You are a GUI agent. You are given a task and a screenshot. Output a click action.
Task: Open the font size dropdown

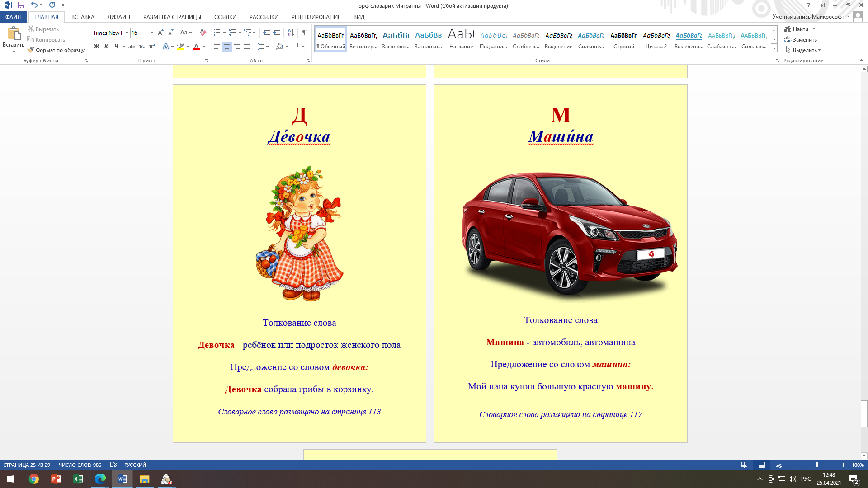coord(151,33)
